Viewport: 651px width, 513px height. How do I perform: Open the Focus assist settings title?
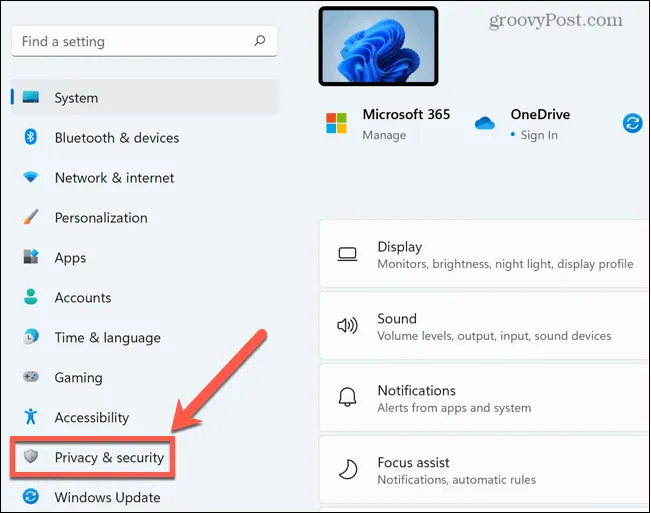(x=413, y=462)
